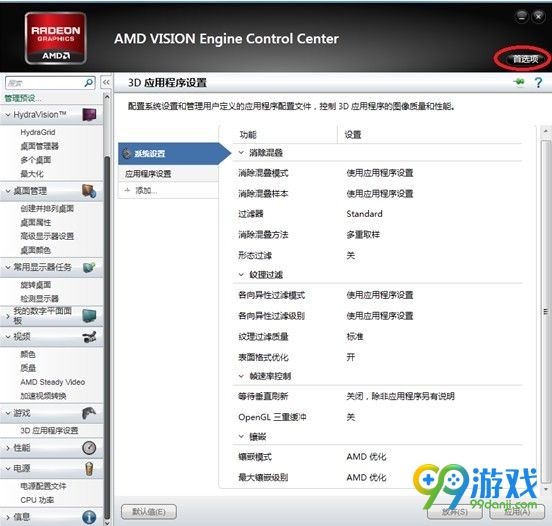This screenshot has height=526, width=552.
Task: Click the search magnifier icon
Action: tap(89, 83)
